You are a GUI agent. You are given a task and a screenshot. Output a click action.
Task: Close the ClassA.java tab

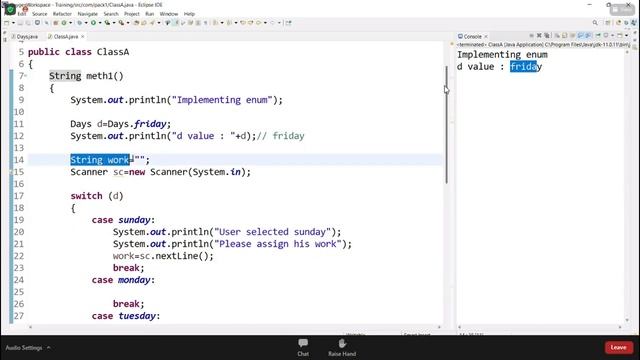(82, 37)
